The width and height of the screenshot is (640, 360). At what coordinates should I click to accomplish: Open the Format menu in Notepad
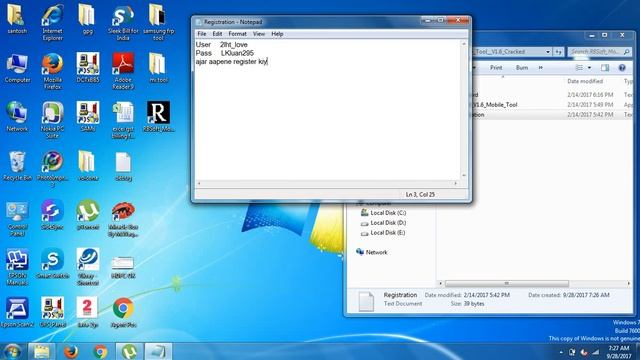tap(237, 34)
